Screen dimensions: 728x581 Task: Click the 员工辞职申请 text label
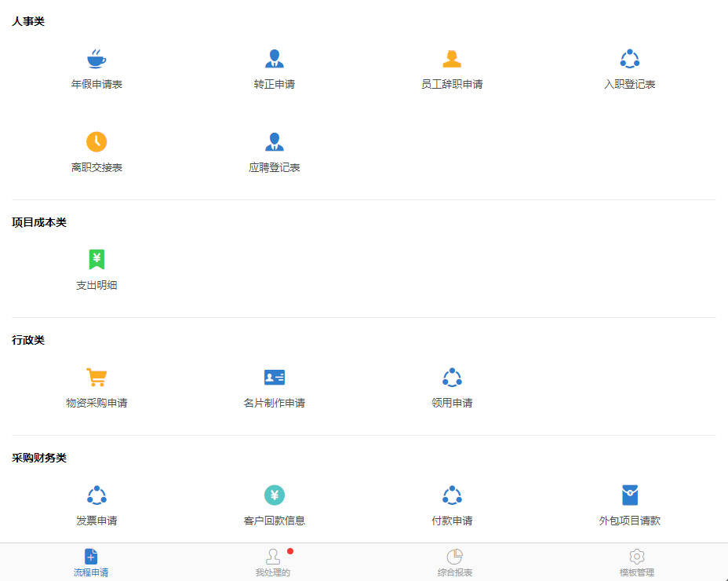pyautogui.click(x=452, y=85)
